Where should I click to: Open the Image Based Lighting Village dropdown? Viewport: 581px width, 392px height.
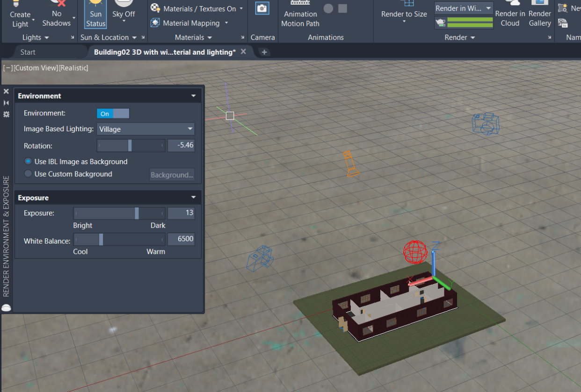145,129
